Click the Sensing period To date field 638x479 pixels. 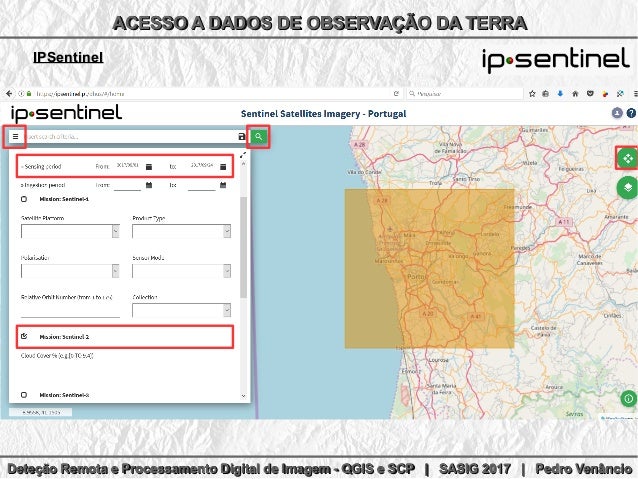202,166
